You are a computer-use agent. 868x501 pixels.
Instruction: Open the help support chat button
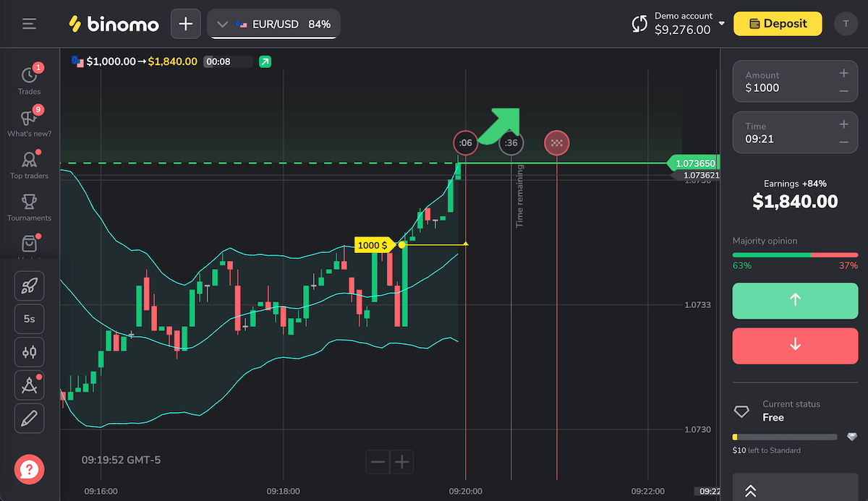click(x=30, y=469)
